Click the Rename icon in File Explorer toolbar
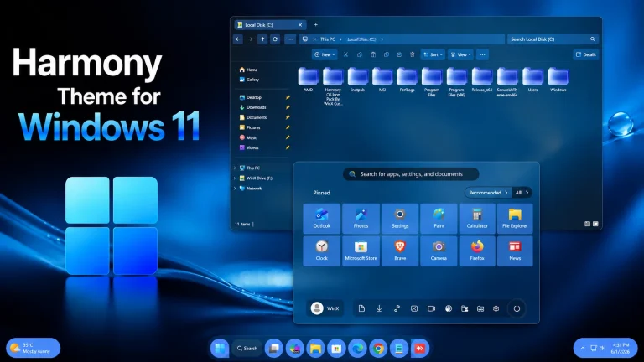644x362 pixels. pyautogui.click(x=386, y=54)
